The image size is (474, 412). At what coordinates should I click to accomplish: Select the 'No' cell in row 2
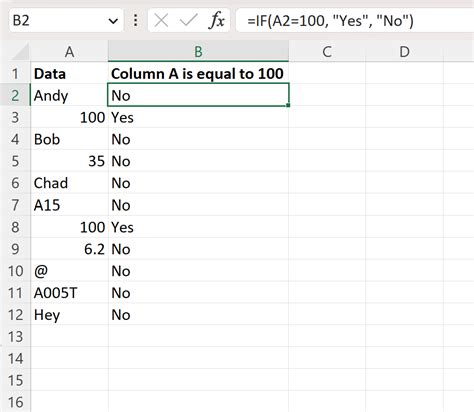(198, 95)
